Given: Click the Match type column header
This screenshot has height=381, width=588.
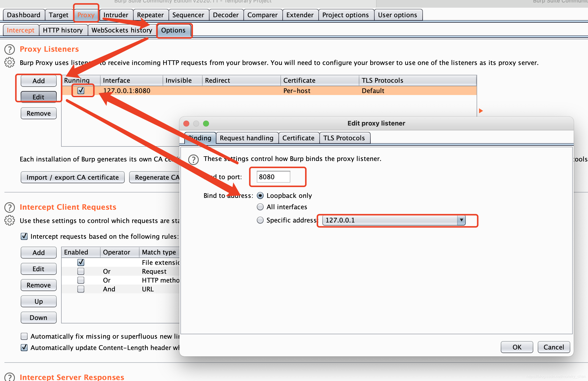Looking at the screenshot, I should coord(160,252).
